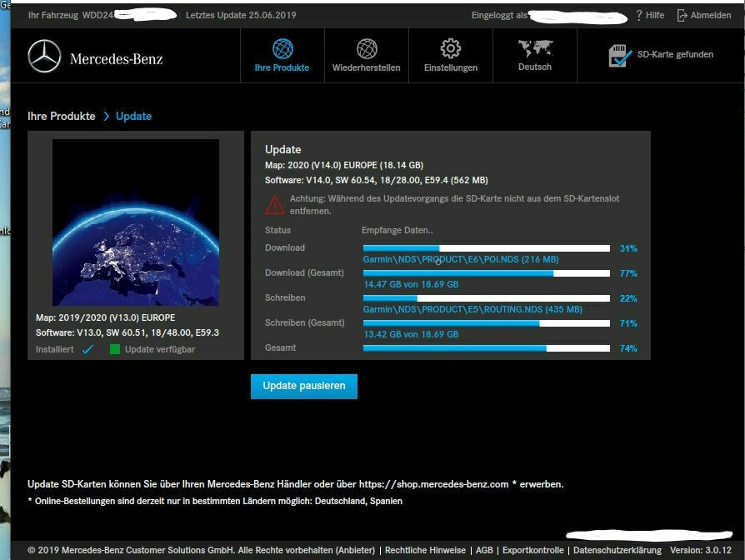
Task: Click the 'Version: 3.0.12' footer text
Action: pyautogui.click(x=701, y=550)
